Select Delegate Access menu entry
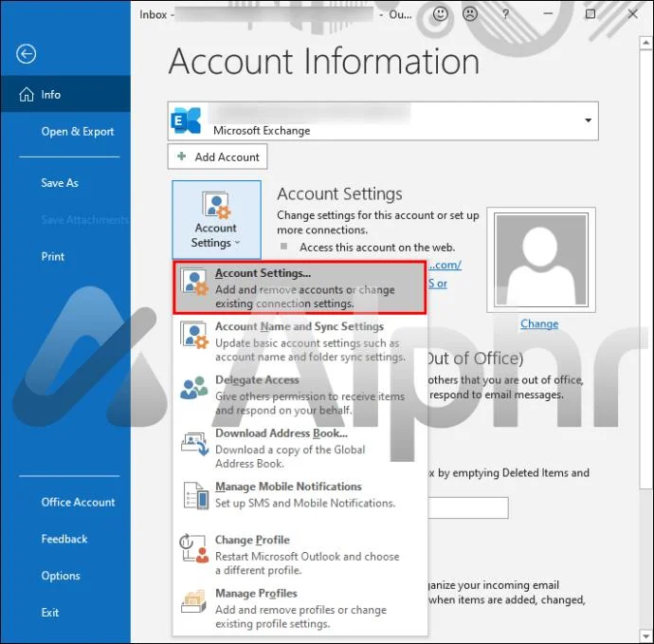This screenshot has width=654, height=644. click(x=300, y=395)
